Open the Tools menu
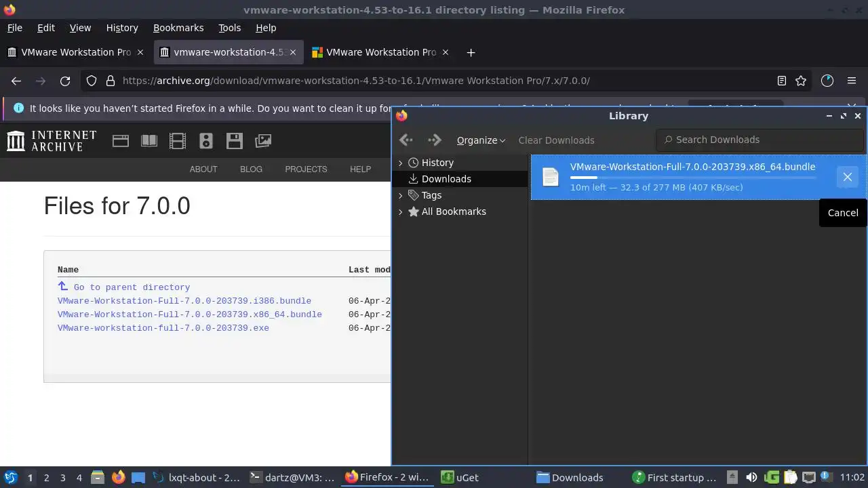 pyautogui.click(x=229, y=28)
